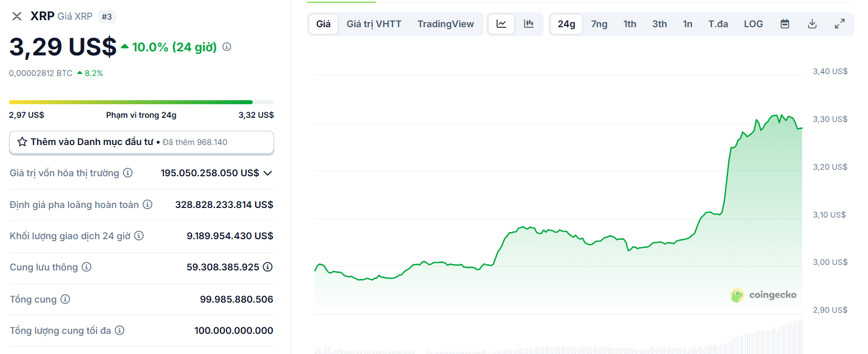This screenshot has width=868, height=354.
Task: Click the 2,97 US$ low value
Action: pyautogui.click(x=27, y=115)
